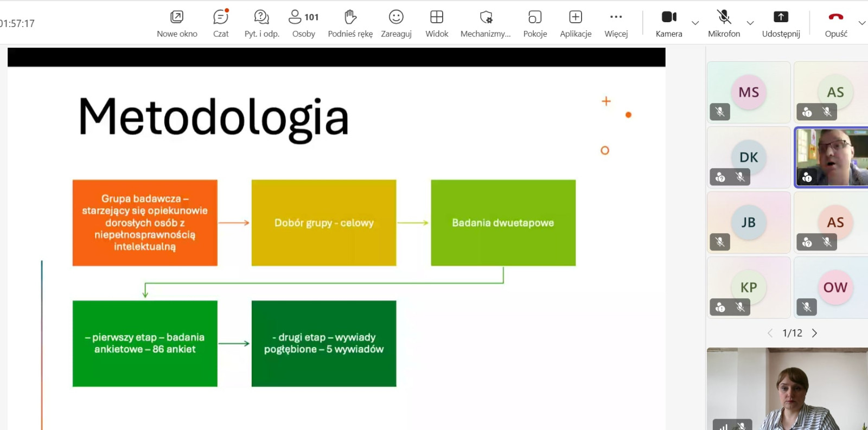This screenshot has height=430, width=868.
Task: Open Zareaguj reactions menu
Action: [396, 23]
